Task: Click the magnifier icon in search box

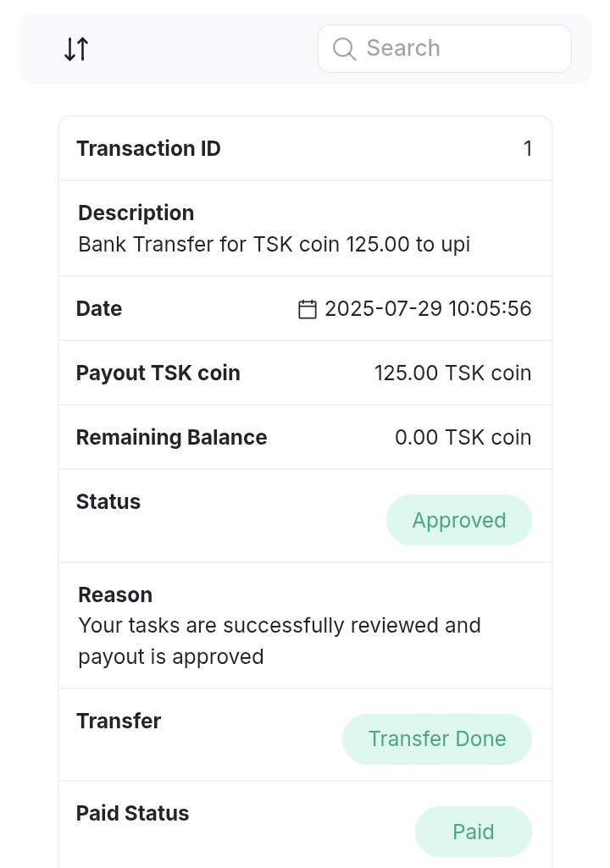Action: (x=344, y=49)
